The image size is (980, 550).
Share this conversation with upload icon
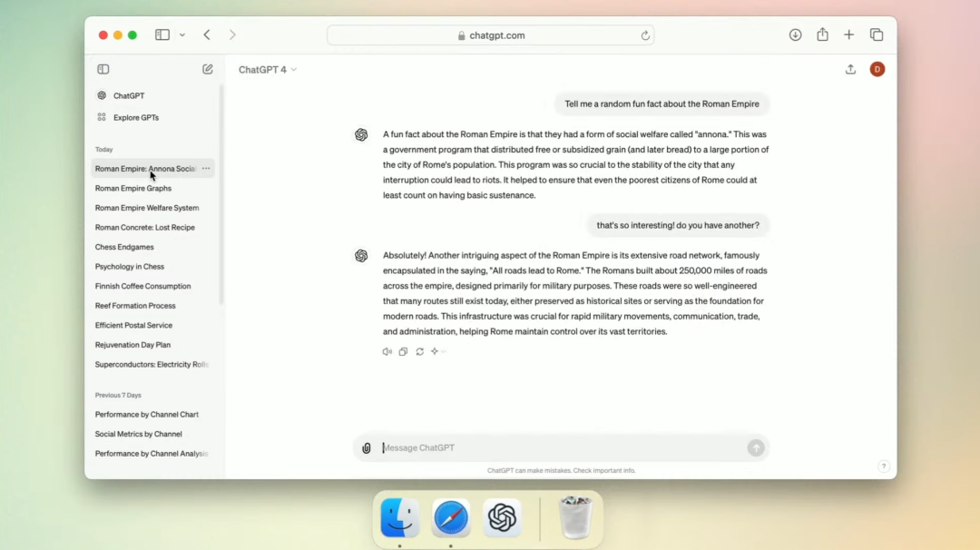pos(850,69)
